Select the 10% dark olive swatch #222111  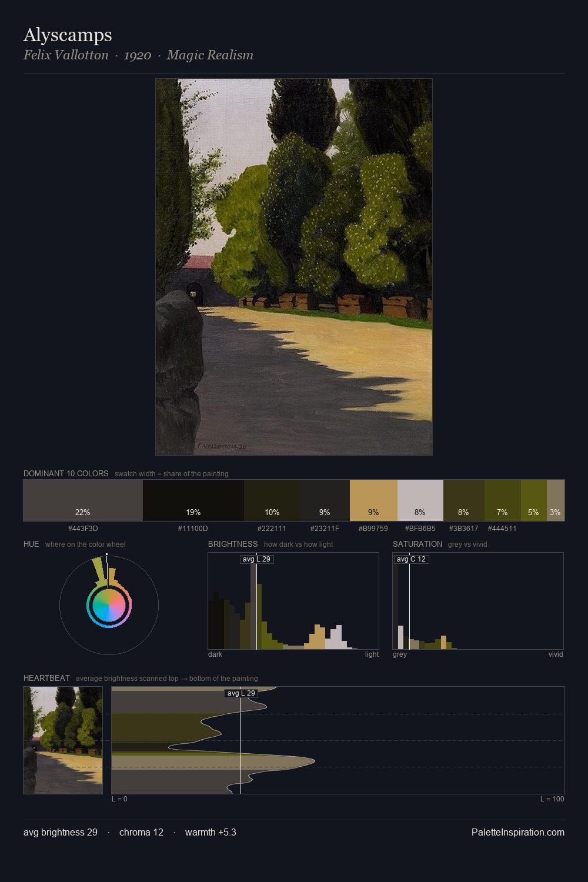pyautogui.click(x=272, y=500)
